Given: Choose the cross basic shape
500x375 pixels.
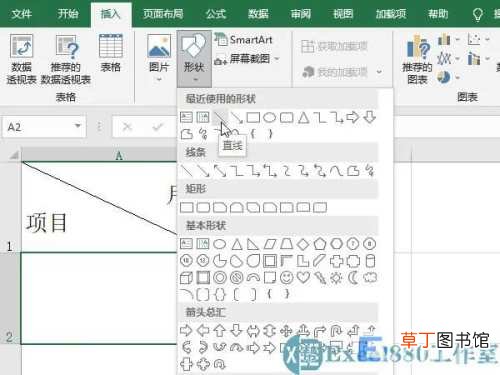Looking at the screenshot, I should pos(336,261).
